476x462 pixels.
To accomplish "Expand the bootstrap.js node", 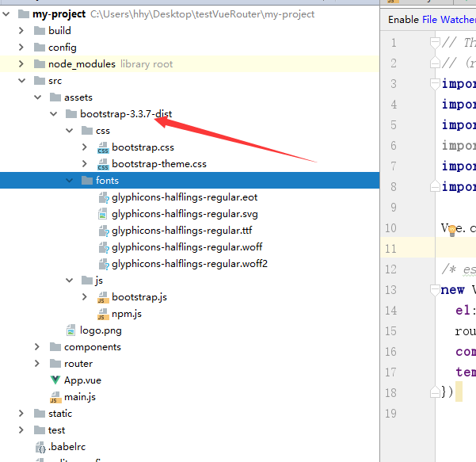I will tap(85, 296).
